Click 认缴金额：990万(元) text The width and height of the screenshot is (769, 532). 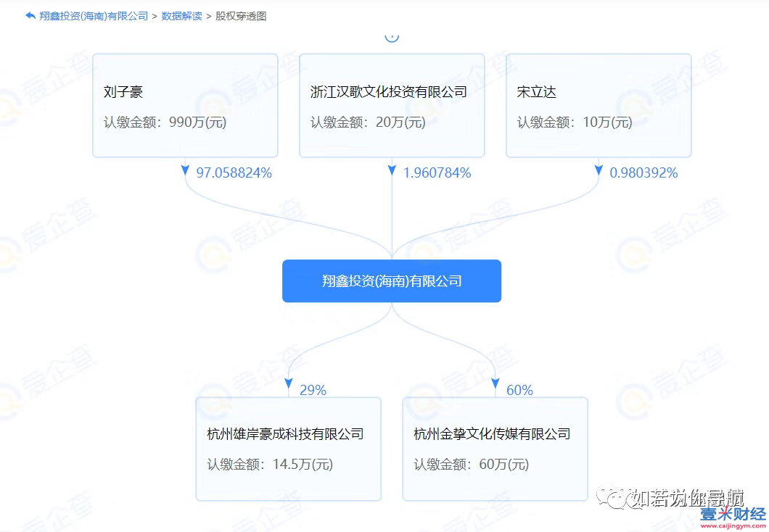165,122
